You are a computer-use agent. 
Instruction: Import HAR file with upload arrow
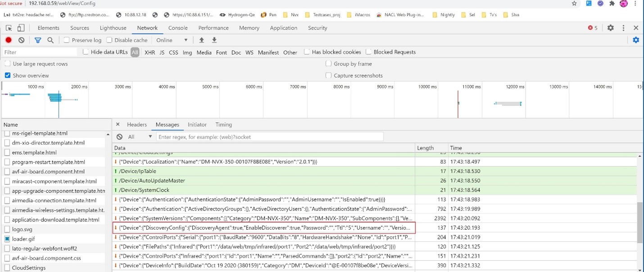pyautogui.click(x=202, y=40)
